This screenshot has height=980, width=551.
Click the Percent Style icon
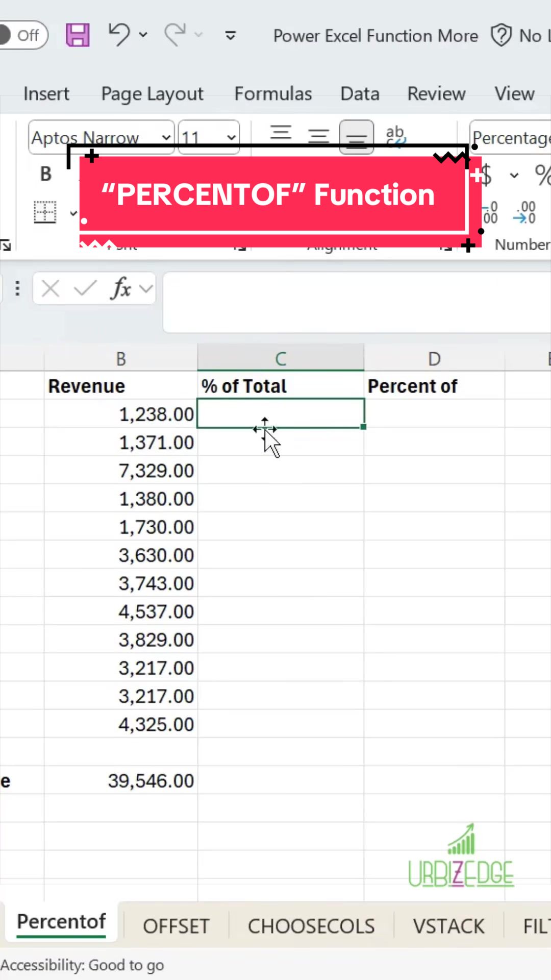click(x=542, y=175)
